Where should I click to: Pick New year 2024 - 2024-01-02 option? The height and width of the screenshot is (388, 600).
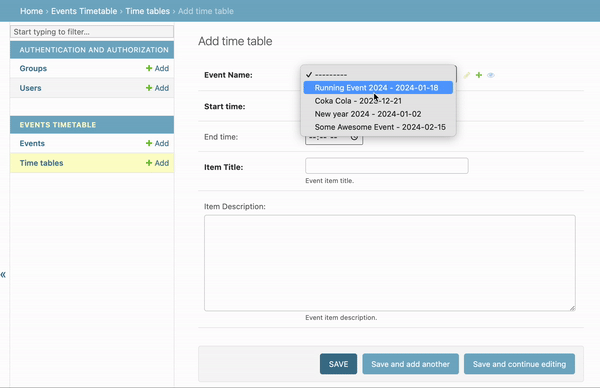point(378,114)
